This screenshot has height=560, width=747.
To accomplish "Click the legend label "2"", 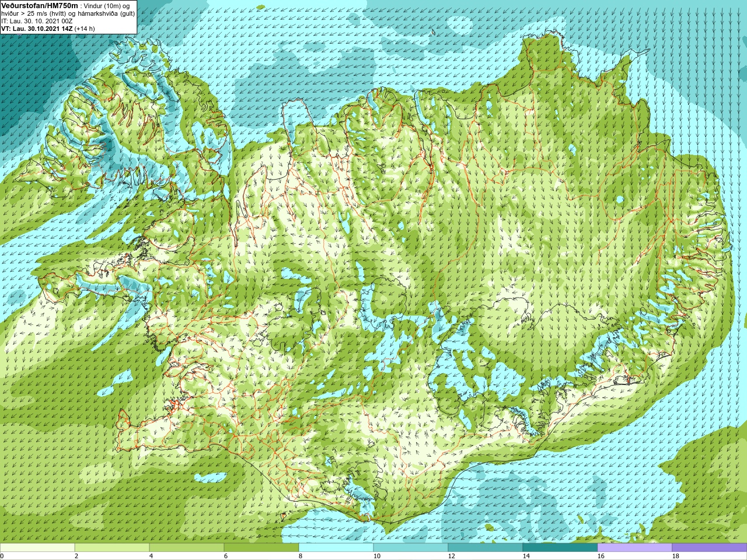I will pyautogui.click(x=76, y=556).
